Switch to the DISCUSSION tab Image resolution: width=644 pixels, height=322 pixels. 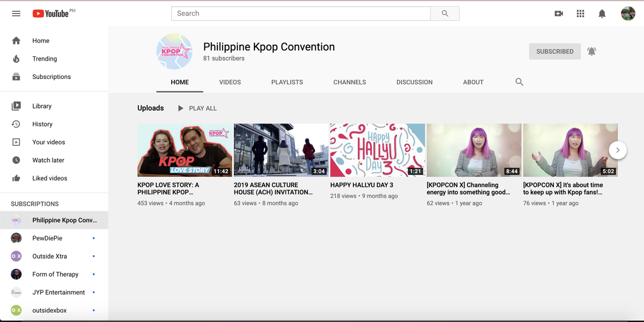(x=414, y=82)
